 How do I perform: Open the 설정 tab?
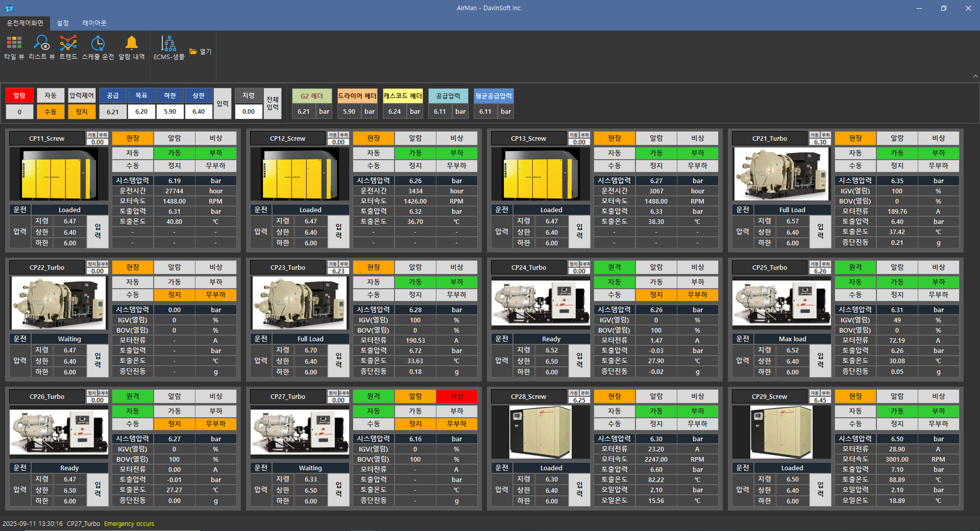pos(62,23)
